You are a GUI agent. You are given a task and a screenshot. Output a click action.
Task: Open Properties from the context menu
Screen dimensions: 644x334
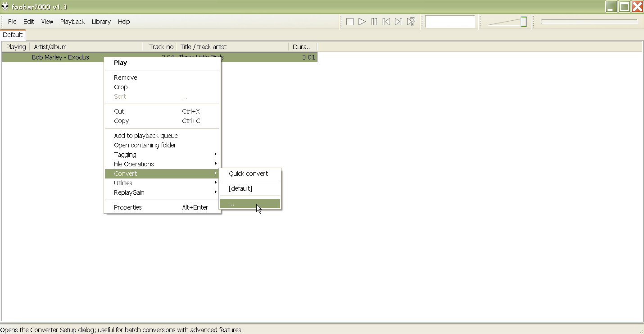pos(163,207)
